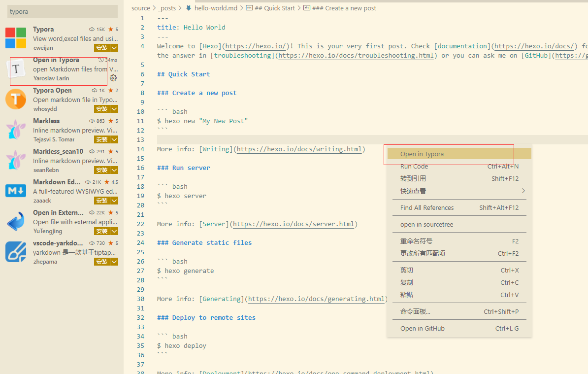Install the Typora extension by cweijan
This screenshot has width=588, height=374.
pyautogui.click(x=102, y=48)
